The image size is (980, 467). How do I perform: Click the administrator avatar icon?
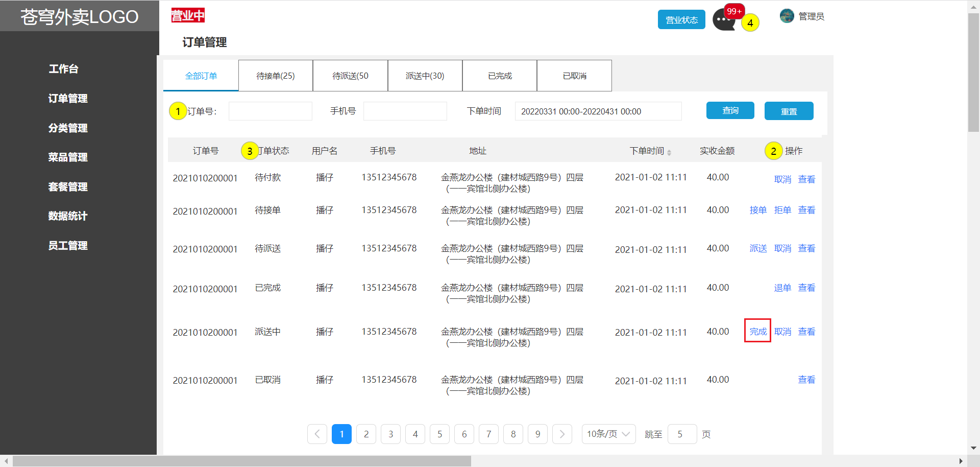point(787,16)
